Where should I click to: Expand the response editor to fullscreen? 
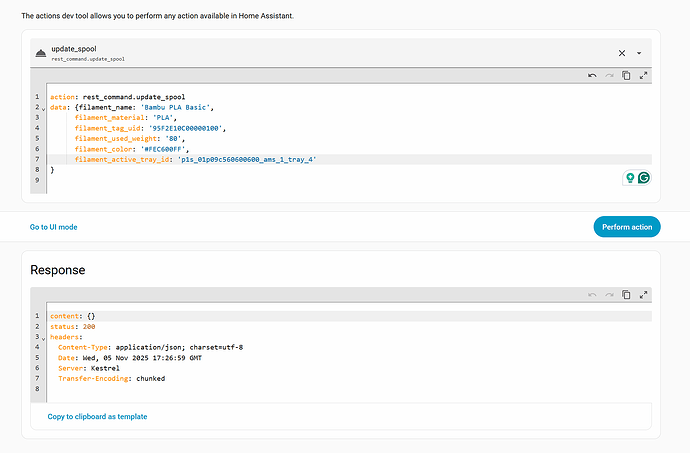(643, 295)
